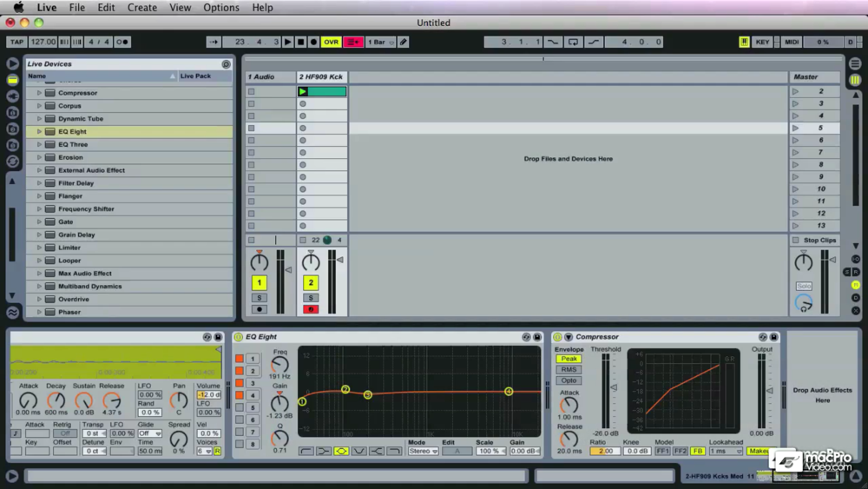Adjust the Master volume fader
Screen dimensions: 868x489
click(x=832, y=260)
